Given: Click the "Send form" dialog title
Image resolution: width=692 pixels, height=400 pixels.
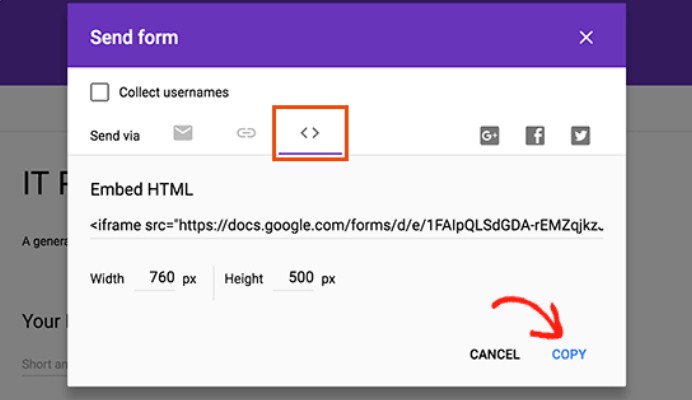Looking at the screenshot, I should click(x=134, y=38).
